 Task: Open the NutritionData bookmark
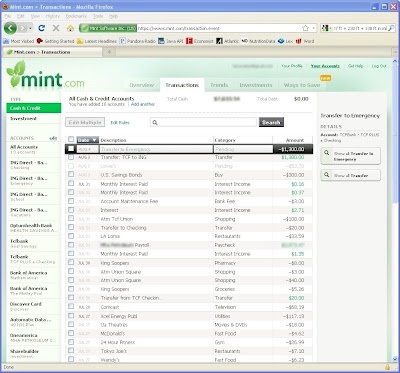[258, 41]
